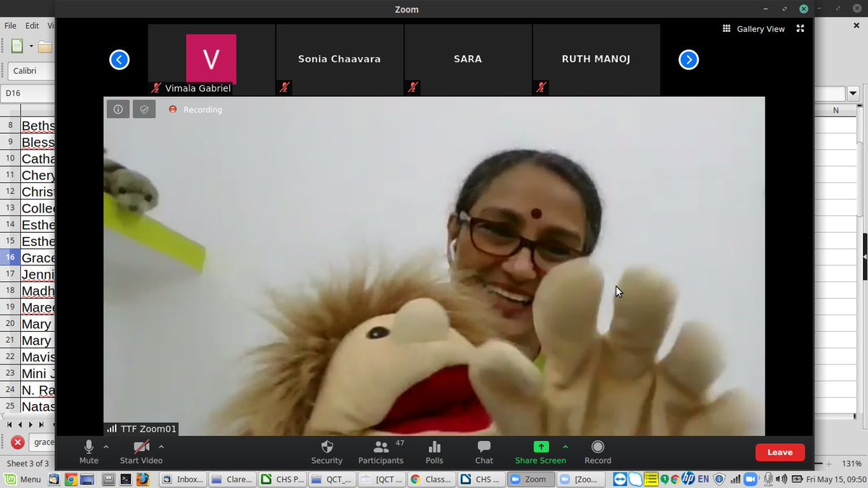Image resolution: width=868 pixels, height=488 pixels.
Task: Open the File menu in Calc
Action: coord(11,25)
